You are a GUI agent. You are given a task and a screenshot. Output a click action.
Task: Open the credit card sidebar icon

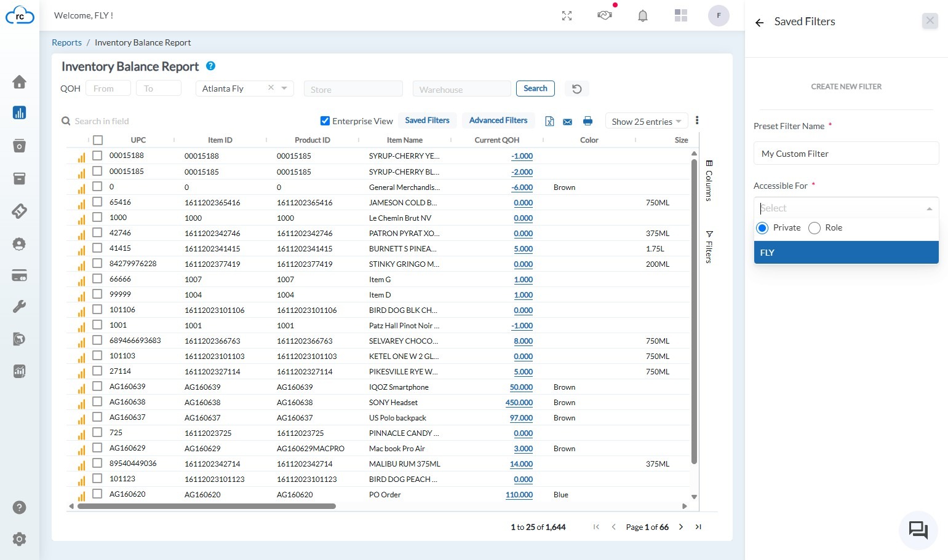point(19,275)
